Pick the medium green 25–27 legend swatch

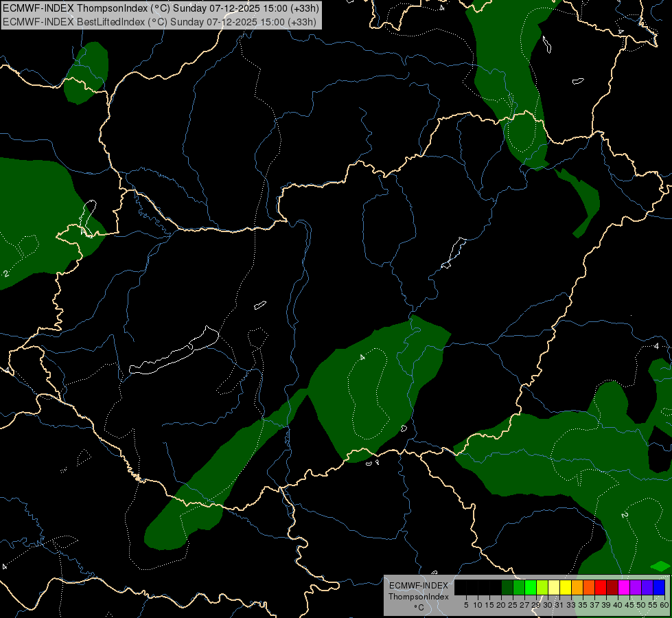click(x=519, y=587)
